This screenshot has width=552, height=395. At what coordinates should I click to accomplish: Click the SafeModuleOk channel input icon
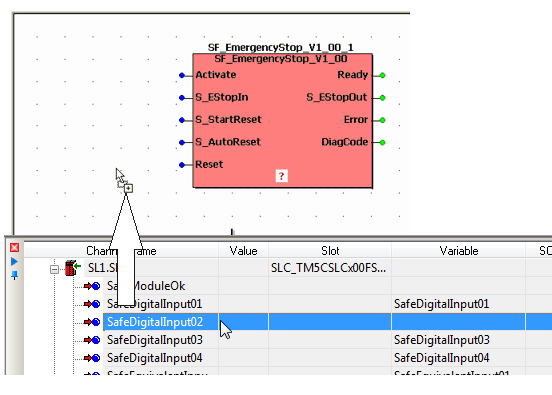coord(92,286)
